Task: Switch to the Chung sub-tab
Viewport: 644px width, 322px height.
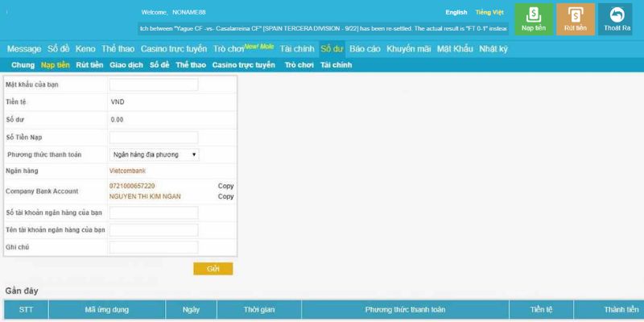Action: pyautogui.click(x=23, y=64)
